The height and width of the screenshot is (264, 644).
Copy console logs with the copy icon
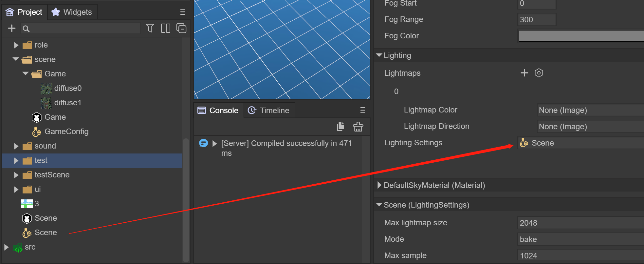pos(340,127)
